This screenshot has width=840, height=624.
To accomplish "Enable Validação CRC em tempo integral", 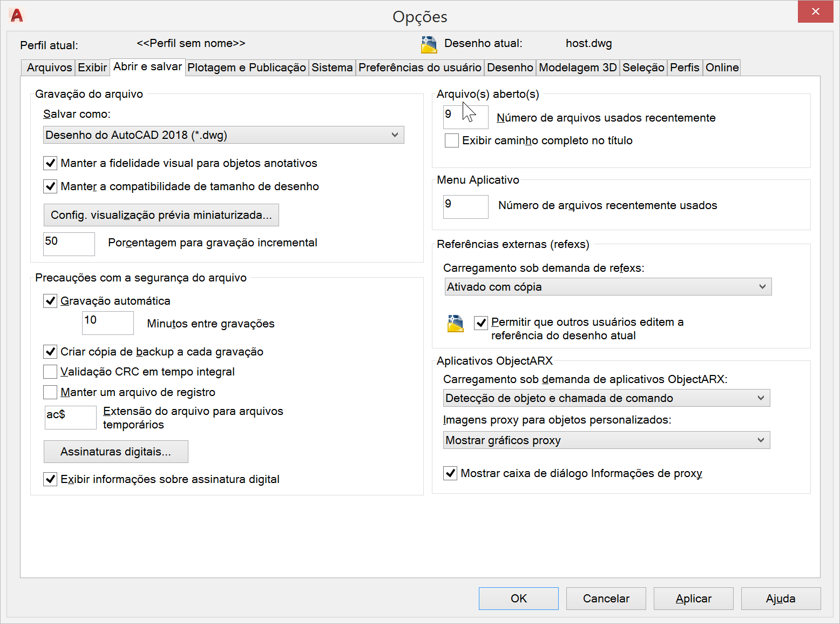I will pyautogui.click(x=50, y=372).
